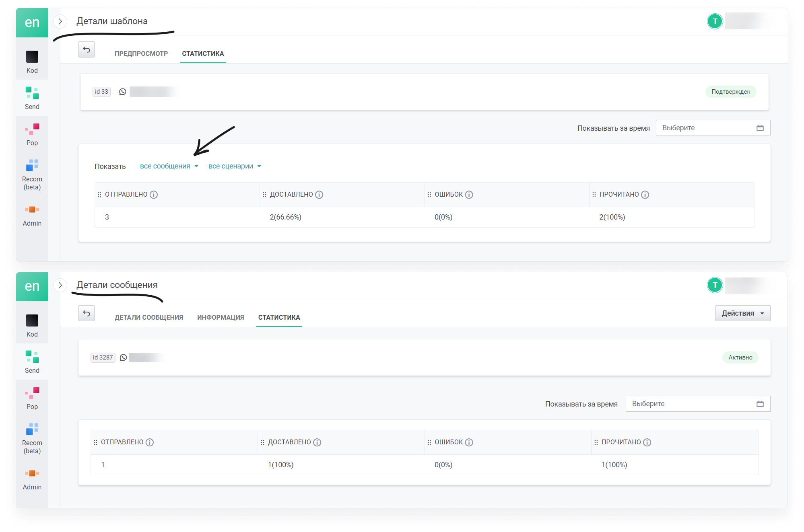Open Действия dropdown menu
This screenshot has width=804, height=532.
pyautogui.click(x=743, y=313)
